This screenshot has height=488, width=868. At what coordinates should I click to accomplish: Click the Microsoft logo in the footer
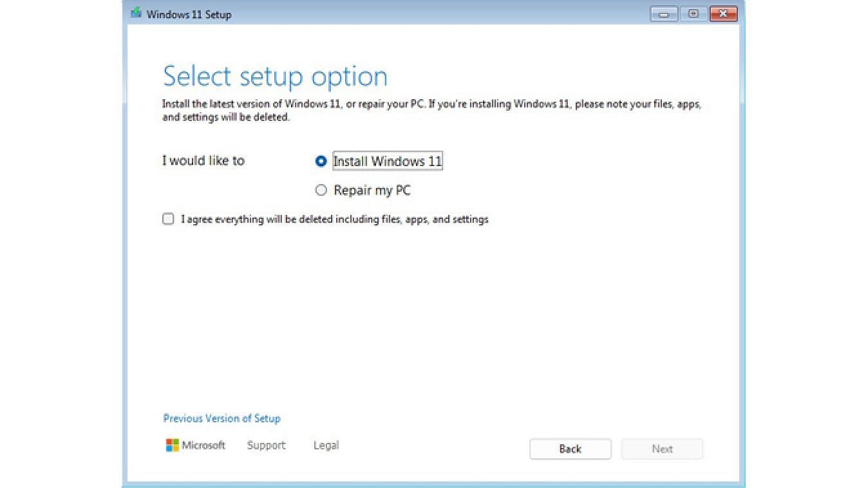196,446
